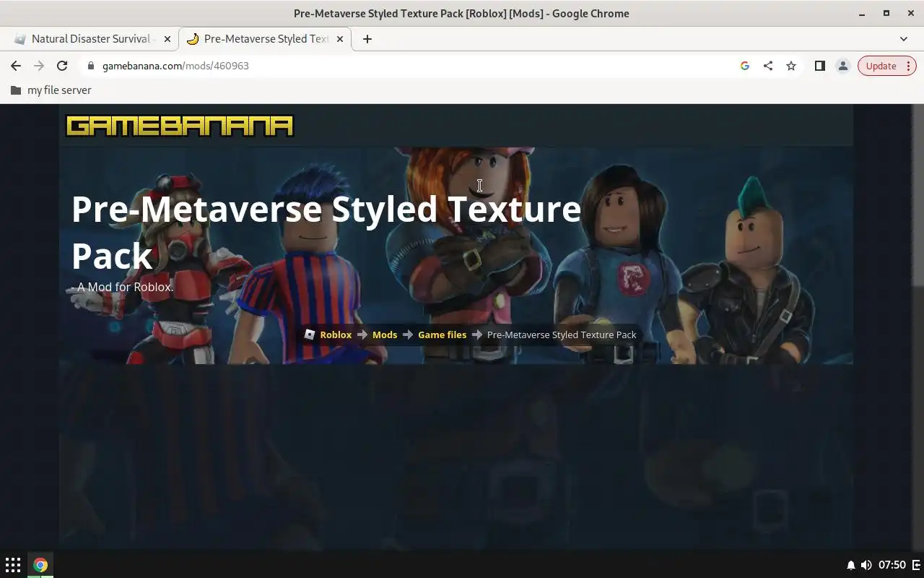Click the 07:50 clock in tray

(x=892, y=565)
